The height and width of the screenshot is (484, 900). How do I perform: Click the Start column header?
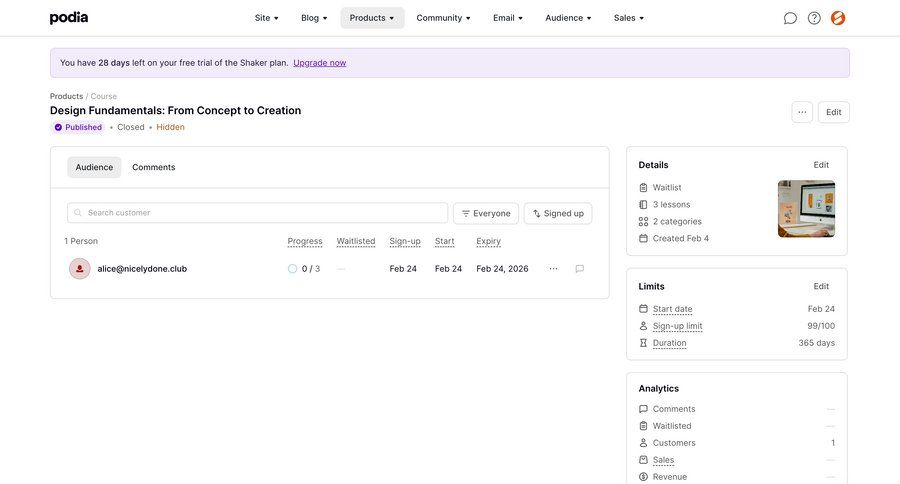pos(444,241)
